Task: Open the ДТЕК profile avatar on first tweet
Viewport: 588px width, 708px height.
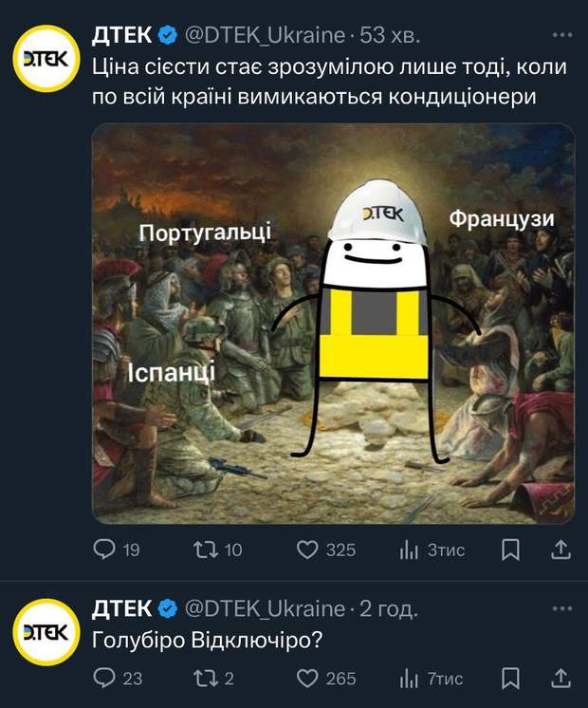Action: coord(46,59)
